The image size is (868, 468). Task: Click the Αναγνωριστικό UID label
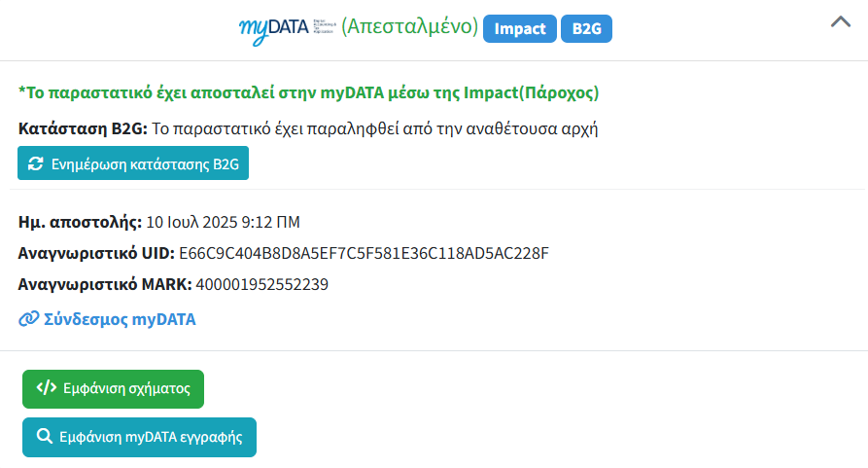pyautogui.click(x=96, y=253)
